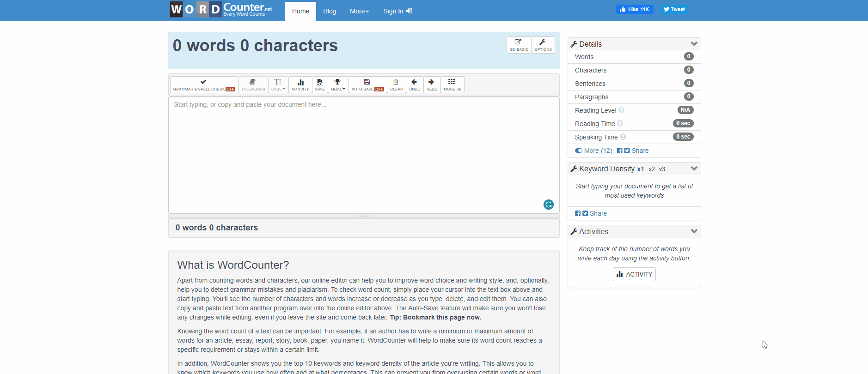
Task: Collapse the Keyword Density panel chevron
Action: [x=694, y=169]
